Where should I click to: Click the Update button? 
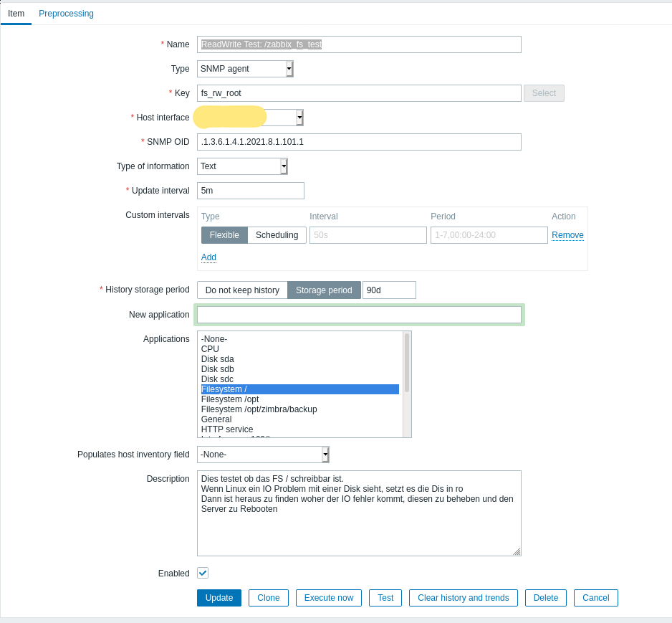[x=219, y=598]
